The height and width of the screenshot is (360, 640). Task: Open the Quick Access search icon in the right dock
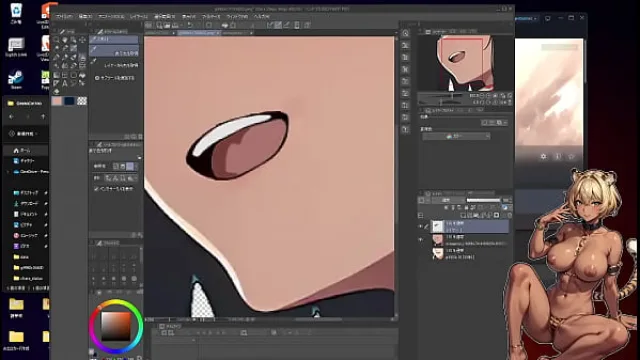click(x=405, y=33)
